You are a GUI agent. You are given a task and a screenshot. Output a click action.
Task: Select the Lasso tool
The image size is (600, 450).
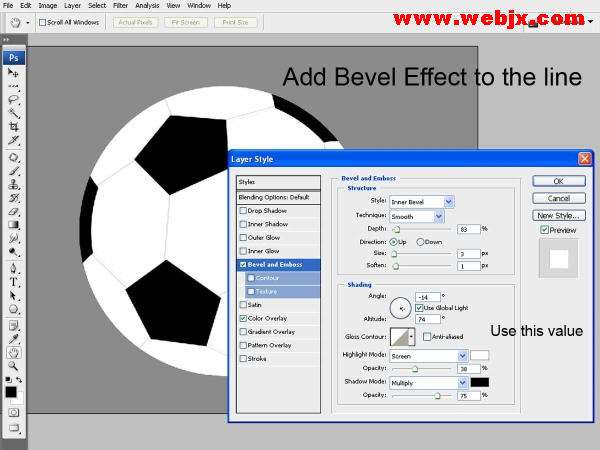pos(13,100)
